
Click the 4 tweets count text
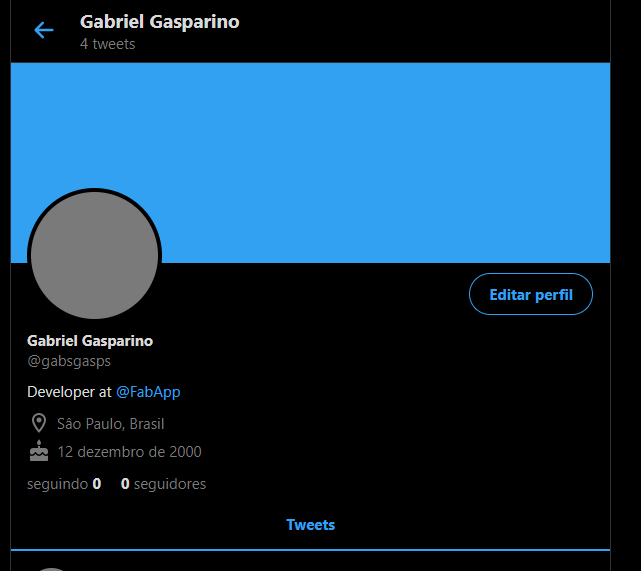(108, 44)
